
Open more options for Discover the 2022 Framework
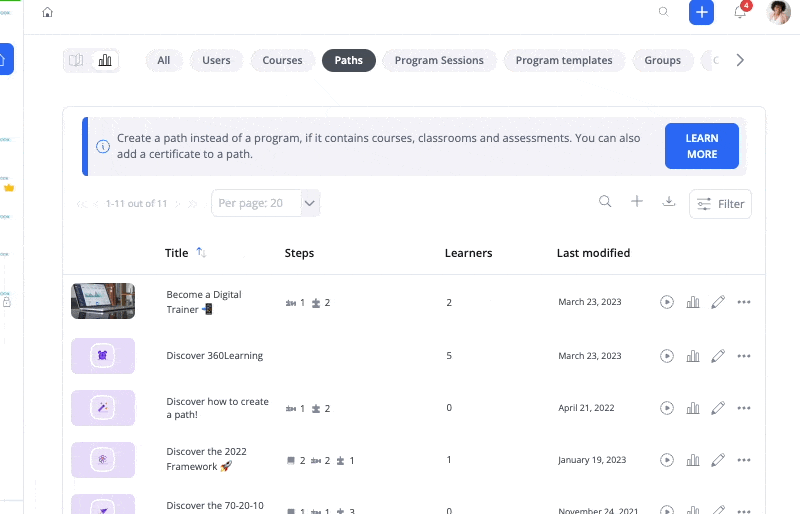coord(744,460)
